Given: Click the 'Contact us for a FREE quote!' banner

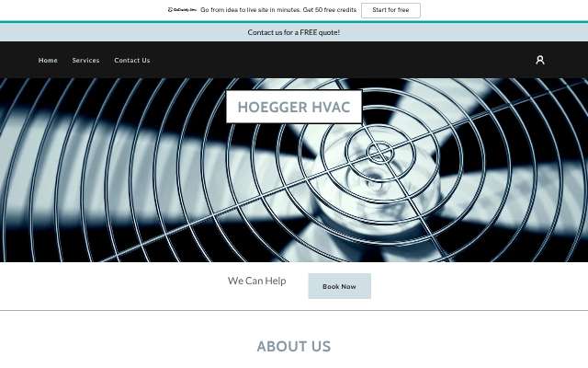Looking at the screenshot, I should 294,32.
